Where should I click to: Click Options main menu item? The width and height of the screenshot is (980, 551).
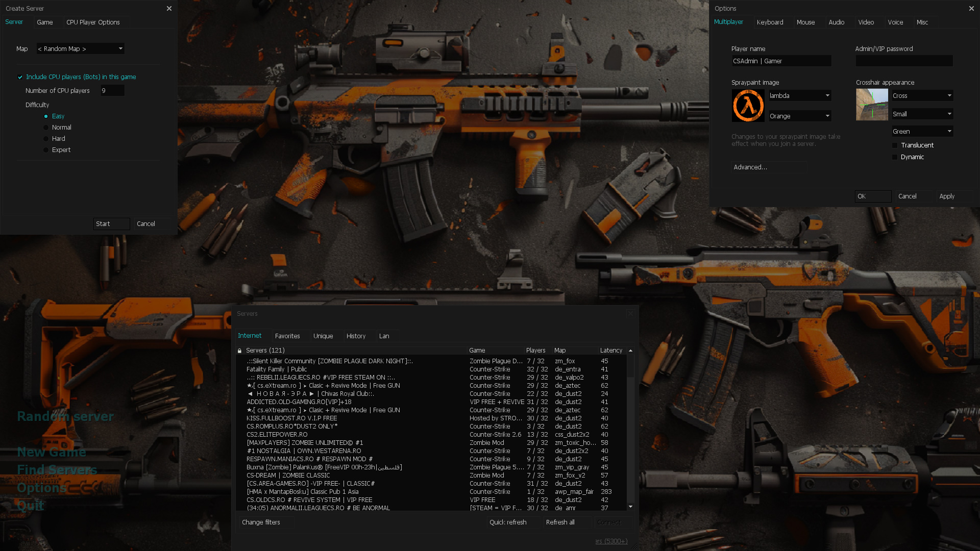(x=41, y=488)
